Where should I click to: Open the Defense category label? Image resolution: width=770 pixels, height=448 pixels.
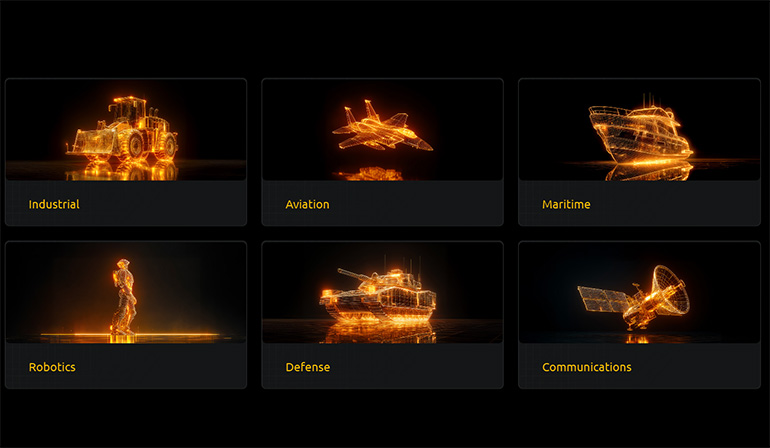click(x=308, y=367)
